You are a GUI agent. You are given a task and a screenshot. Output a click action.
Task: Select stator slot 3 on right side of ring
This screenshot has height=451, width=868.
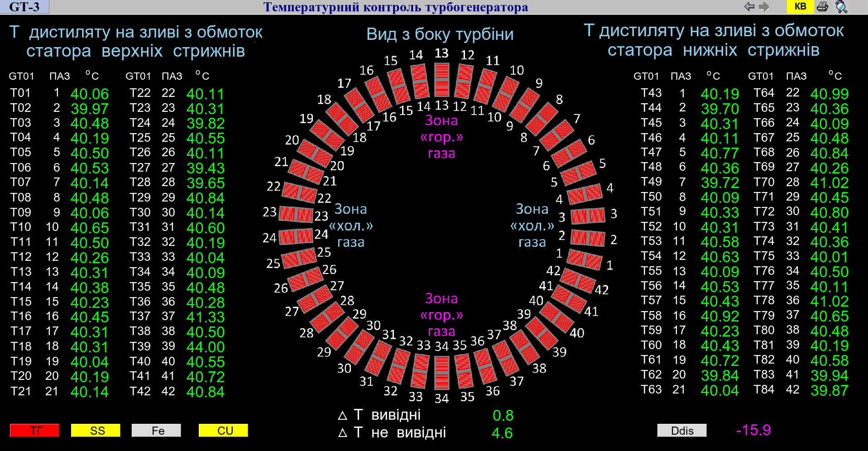coord(588,216)
